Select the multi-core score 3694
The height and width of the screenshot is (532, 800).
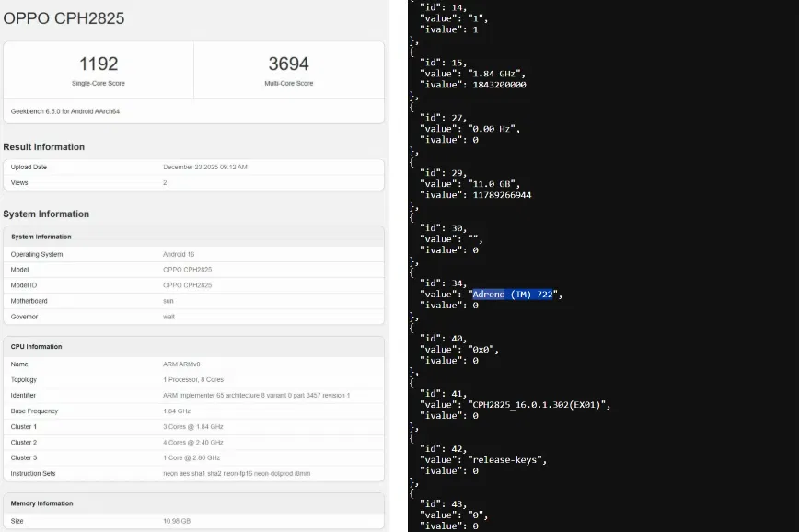click(x=289, y=64)
